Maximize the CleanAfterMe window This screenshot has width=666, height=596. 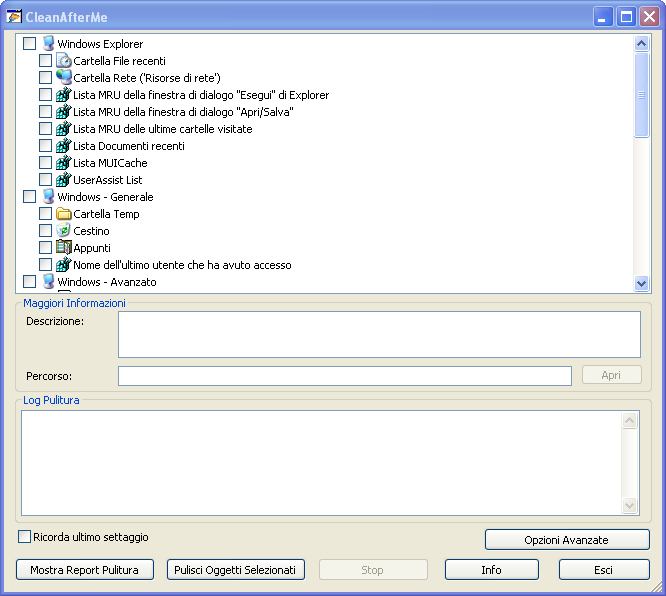[x=626, y=17]
